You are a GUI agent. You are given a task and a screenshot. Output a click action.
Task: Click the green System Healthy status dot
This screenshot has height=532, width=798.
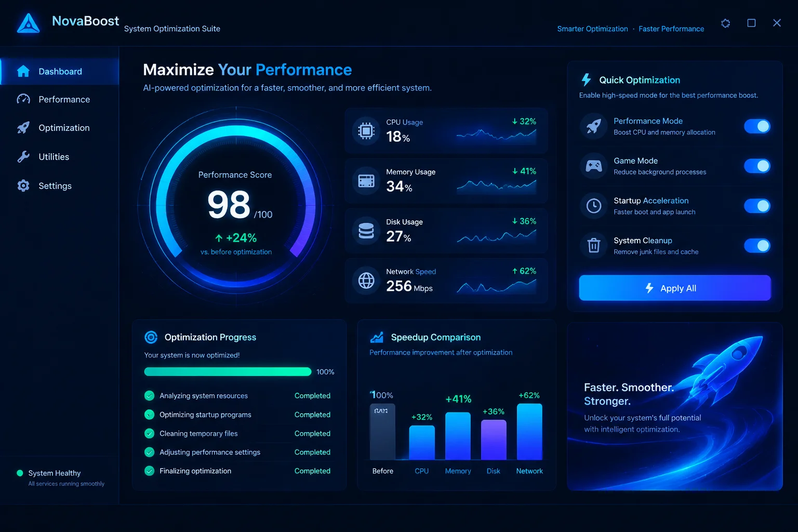[20, 473]
